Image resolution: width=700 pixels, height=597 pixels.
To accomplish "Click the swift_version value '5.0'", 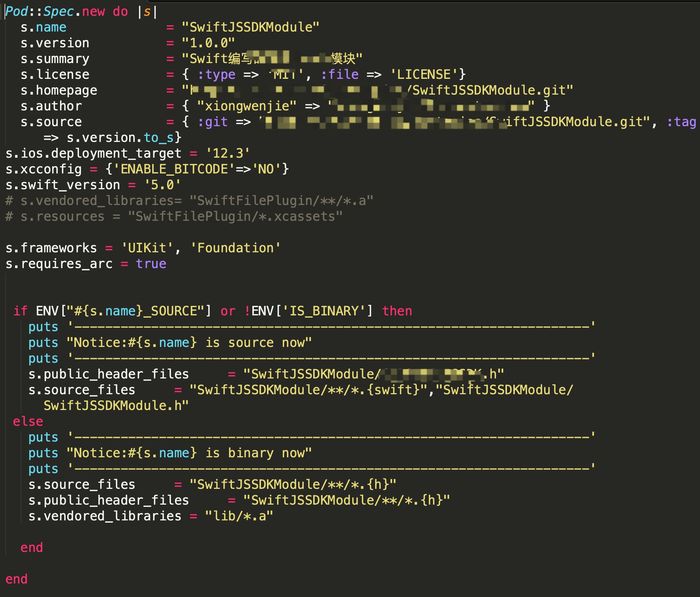I will pos(163,185).
